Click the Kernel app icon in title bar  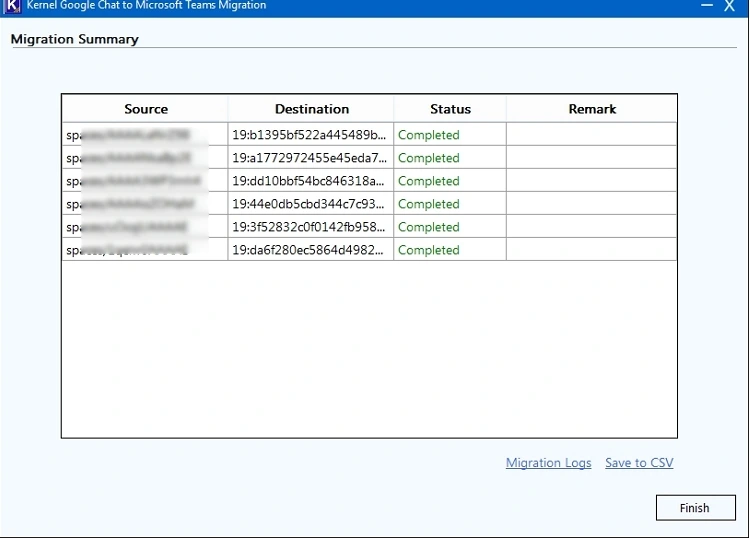pos(13,5)
